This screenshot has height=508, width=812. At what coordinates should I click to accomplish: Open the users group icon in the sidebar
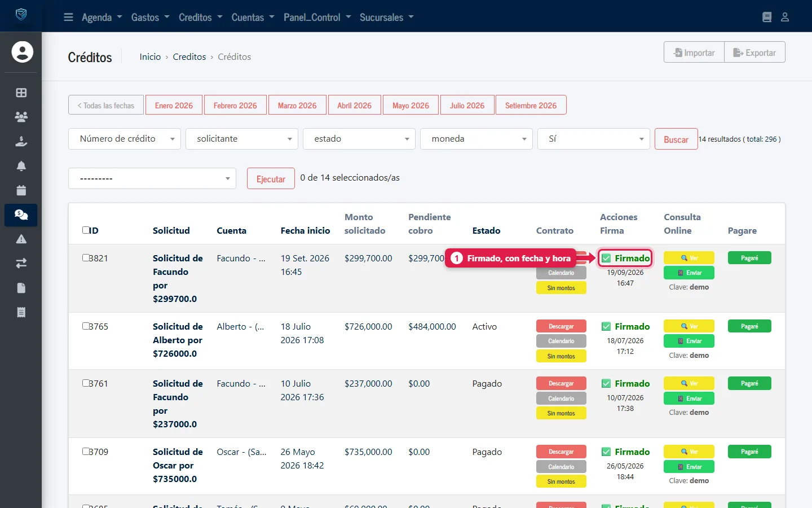[x=21, y=117]
